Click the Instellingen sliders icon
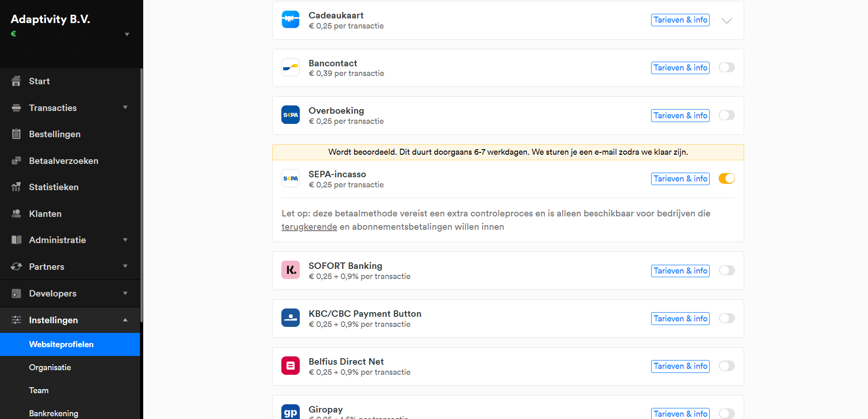 [x=16, y=320]
